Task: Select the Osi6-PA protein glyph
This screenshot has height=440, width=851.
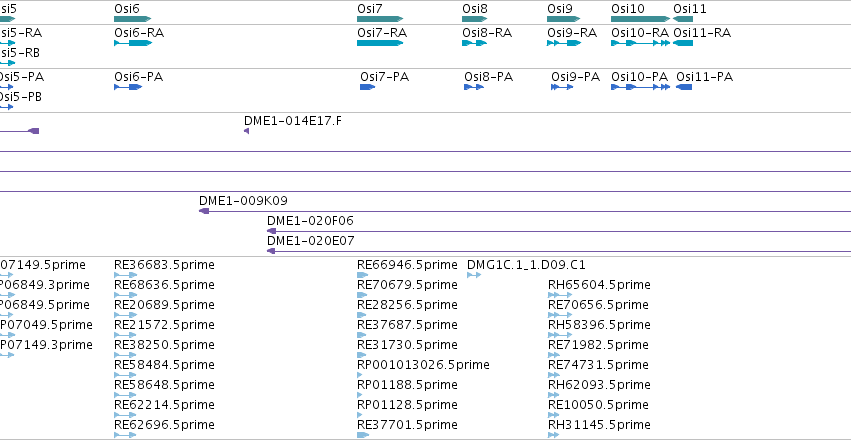Action: pos(128,87)
